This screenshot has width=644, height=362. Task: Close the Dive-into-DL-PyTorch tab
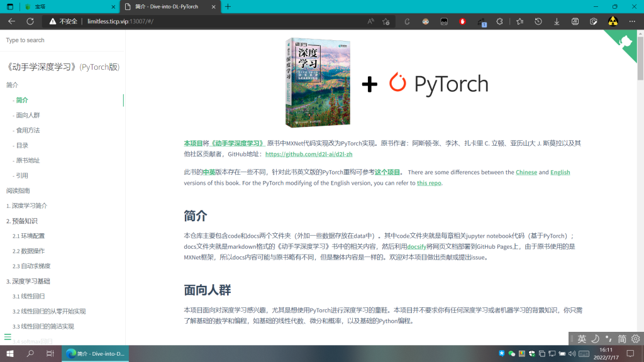213,6
